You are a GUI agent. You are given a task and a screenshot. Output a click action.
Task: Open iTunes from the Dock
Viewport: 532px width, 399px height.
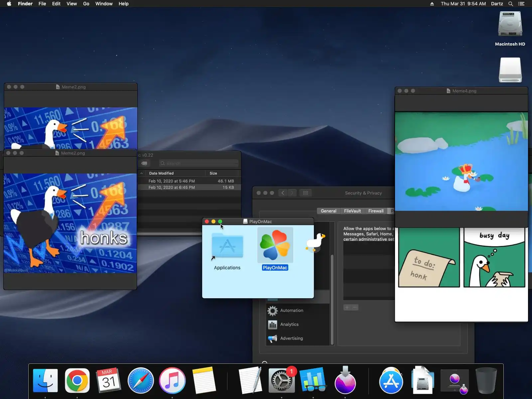172,380
